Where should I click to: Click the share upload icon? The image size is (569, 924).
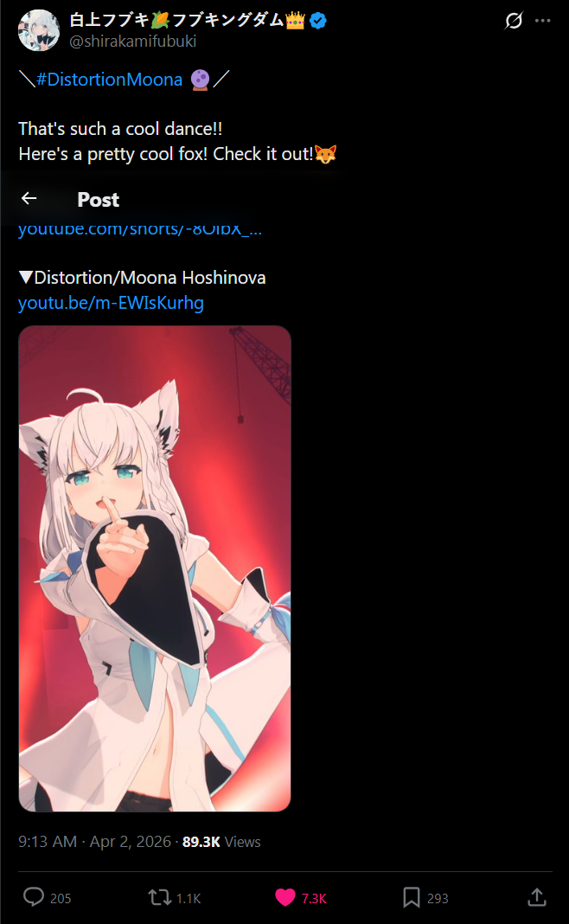click(x=537, y=897)
